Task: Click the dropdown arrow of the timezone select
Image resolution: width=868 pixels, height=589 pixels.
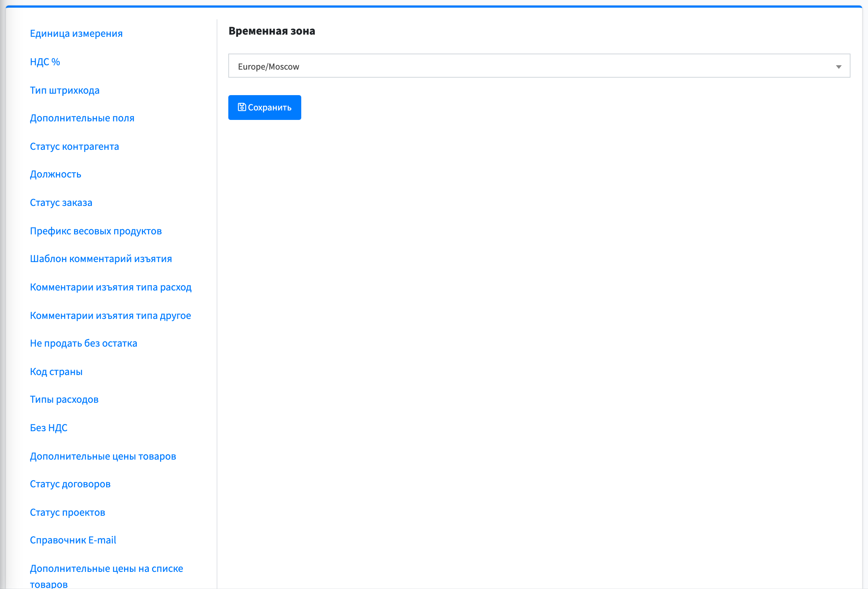Action: (x=838, y=67)
